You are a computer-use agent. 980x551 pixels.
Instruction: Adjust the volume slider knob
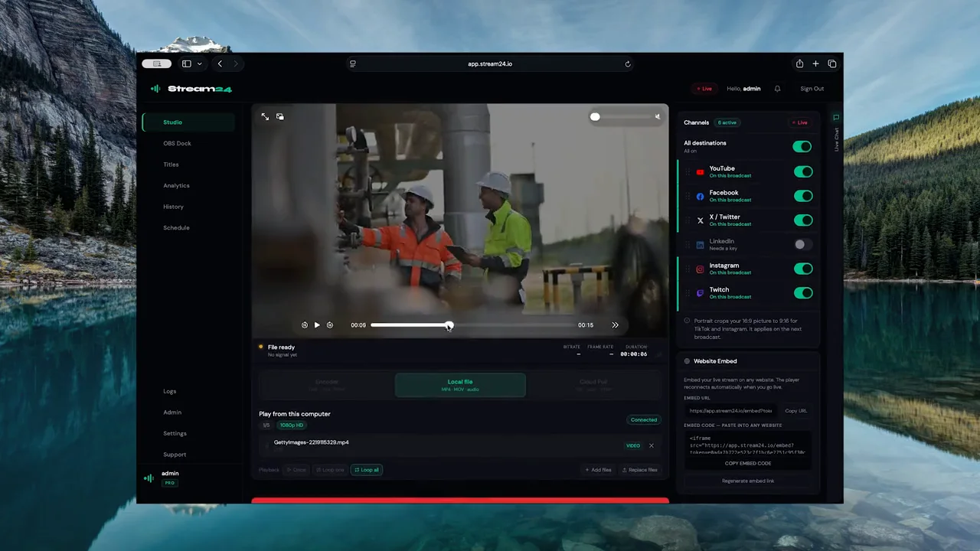tap(595, 117)
